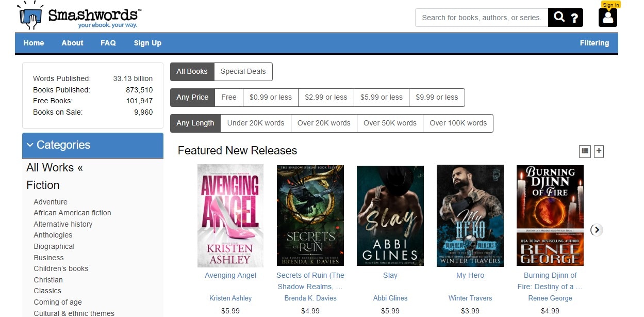Click the My Hero title link

click(x=470, y=275)
